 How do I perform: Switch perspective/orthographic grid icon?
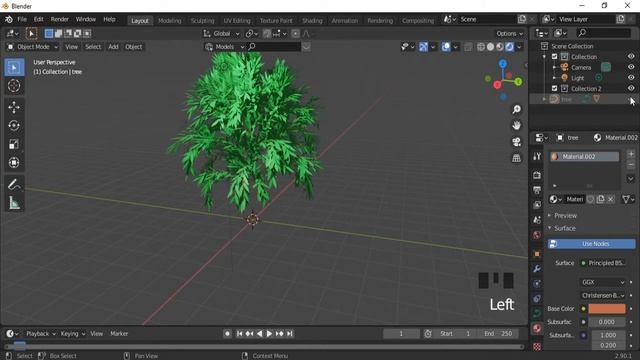coord(516,158)
